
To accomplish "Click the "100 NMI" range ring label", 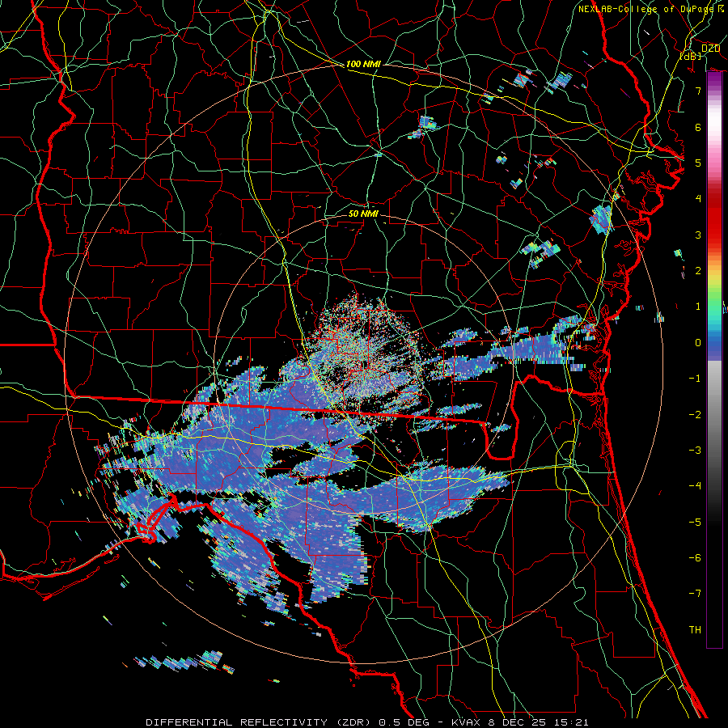I will pyautogui.click(x=363, y=64).
